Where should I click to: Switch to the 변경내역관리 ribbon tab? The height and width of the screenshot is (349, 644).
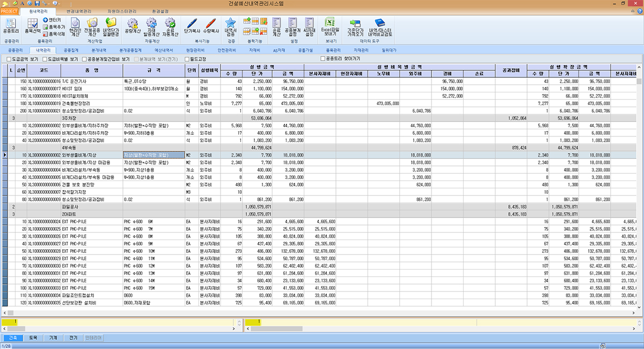[x=78, y=11]
